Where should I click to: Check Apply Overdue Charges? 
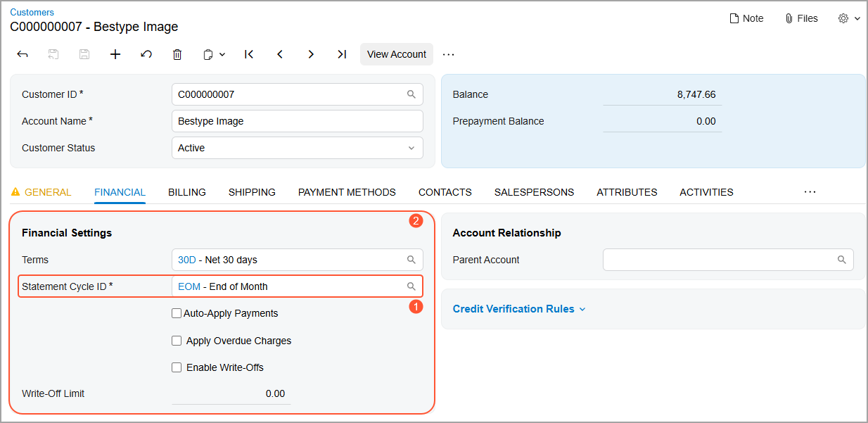coord(177,341)
